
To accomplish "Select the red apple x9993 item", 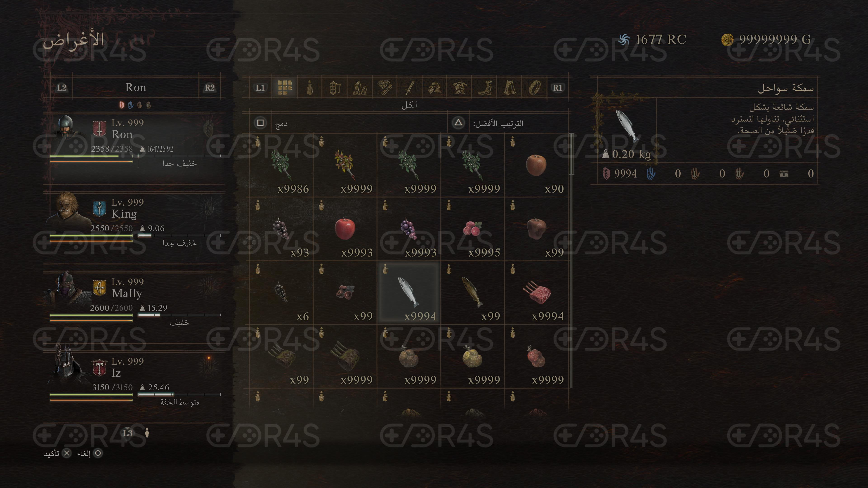I will coord(345,229).
